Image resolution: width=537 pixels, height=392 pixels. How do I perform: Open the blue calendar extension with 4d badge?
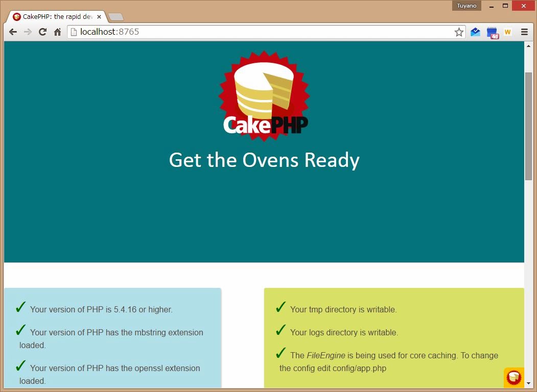tap(492, 33)
